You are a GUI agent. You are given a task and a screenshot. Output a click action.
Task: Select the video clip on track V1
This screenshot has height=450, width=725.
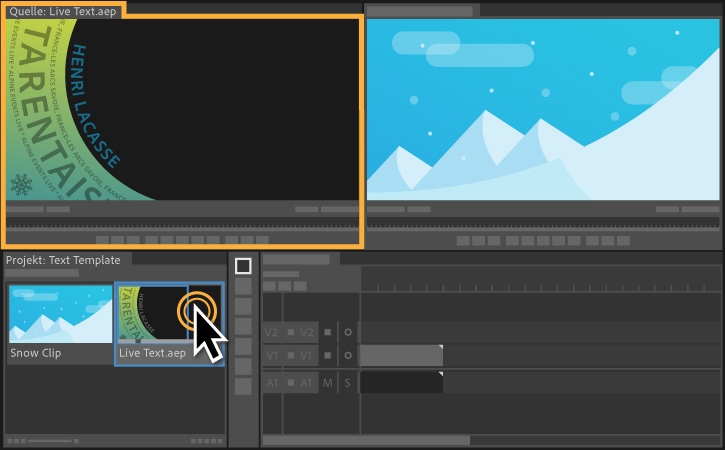click(x=401, y=355)
